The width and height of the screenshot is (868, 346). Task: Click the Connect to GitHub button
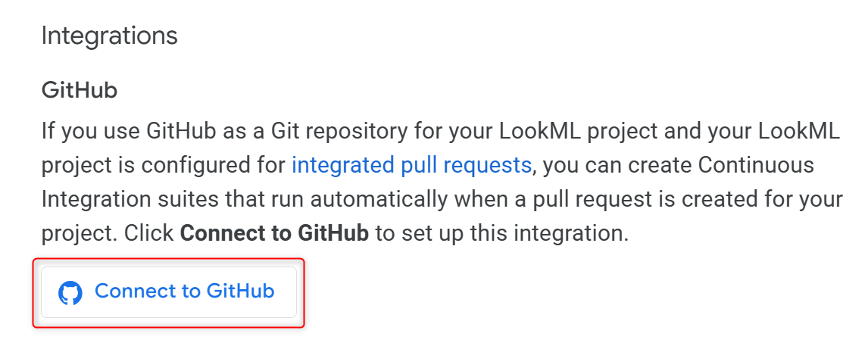pos(169,292)
